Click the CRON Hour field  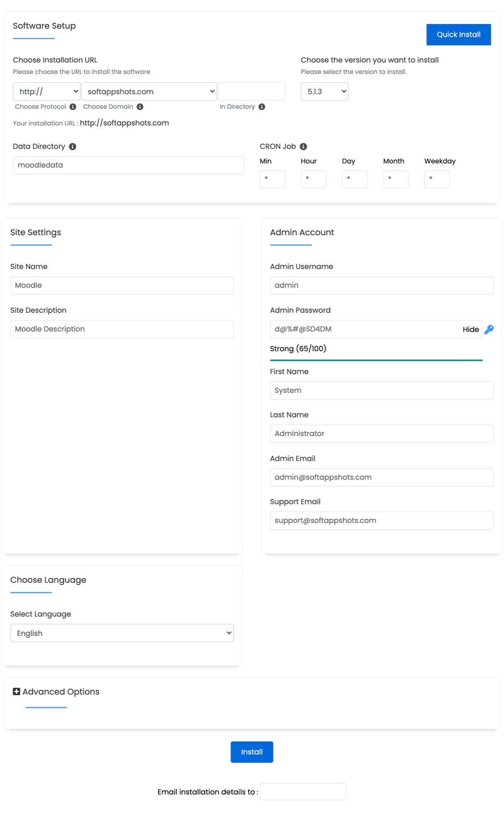(313, 179)
